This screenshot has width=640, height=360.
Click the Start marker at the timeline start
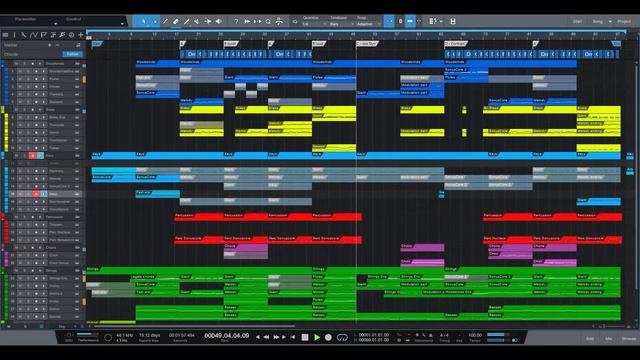click(x=97, y=43)
